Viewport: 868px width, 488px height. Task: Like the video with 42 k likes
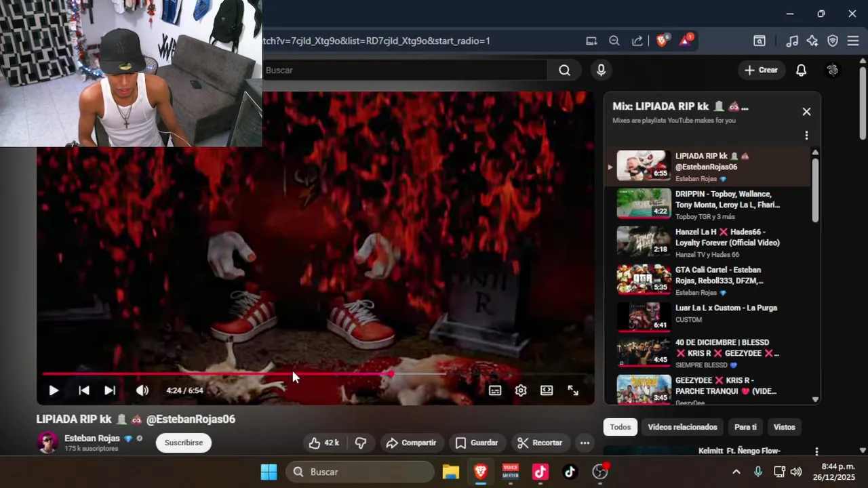coord(324,443)
